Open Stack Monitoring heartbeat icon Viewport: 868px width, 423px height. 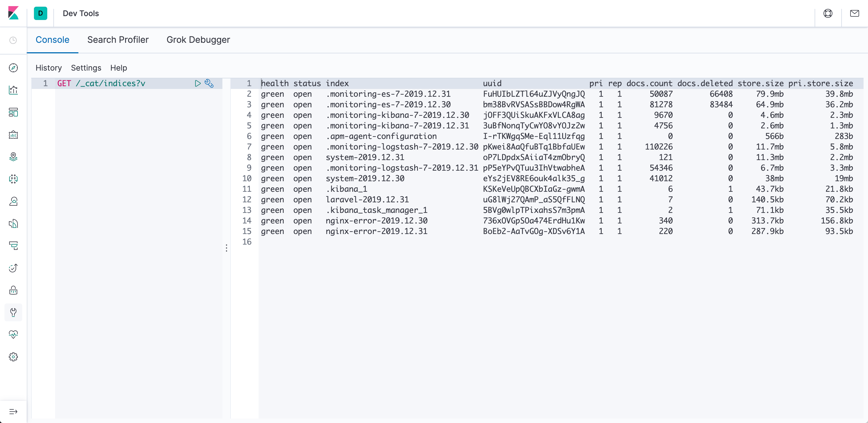click(13, 334)
